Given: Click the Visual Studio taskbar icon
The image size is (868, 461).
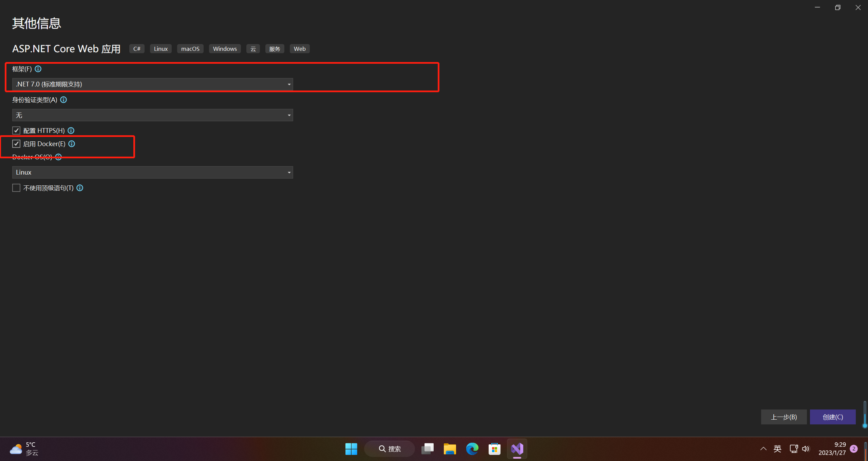Looking at the screenshot, I should pyautogui.click(x=517, y=449).
